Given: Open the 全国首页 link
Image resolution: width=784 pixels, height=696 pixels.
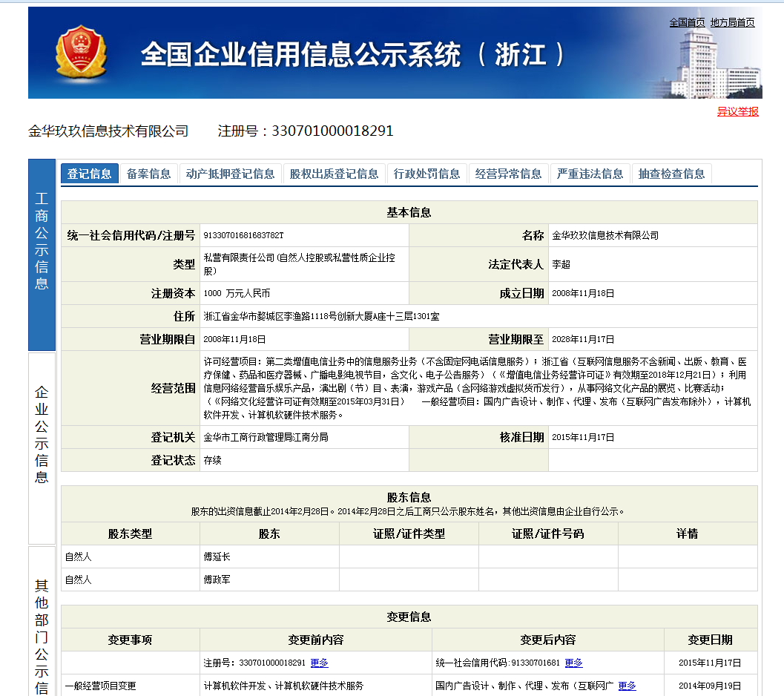Looking at the screenshot, I should click(687, 22).
